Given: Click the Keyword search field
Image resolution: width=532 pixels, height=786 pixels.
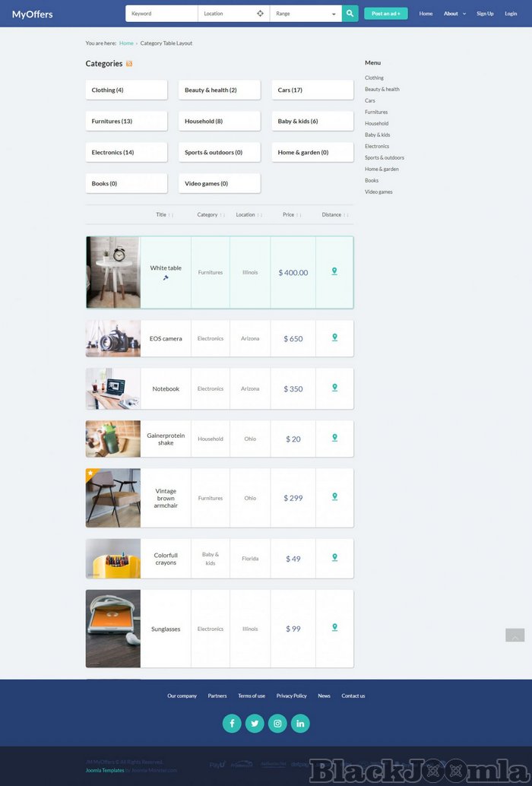Looking at the screenshot, I should 161,14.
